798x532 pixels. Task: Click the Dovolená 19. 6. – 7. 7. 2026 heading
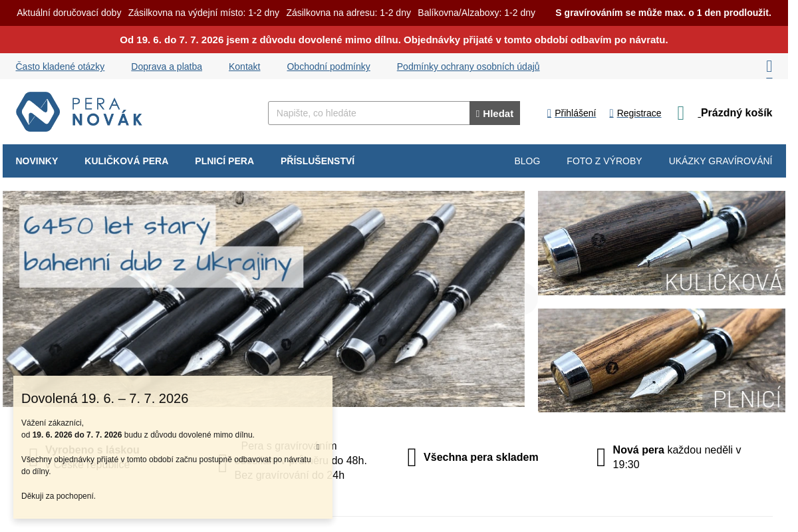[105, 398]
